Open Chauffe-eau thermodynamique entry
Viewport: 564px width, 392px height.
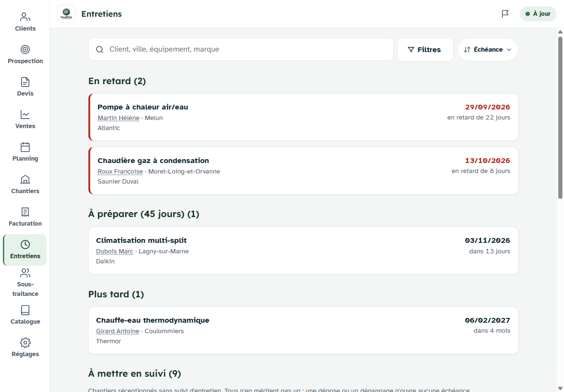coord(303,330)
